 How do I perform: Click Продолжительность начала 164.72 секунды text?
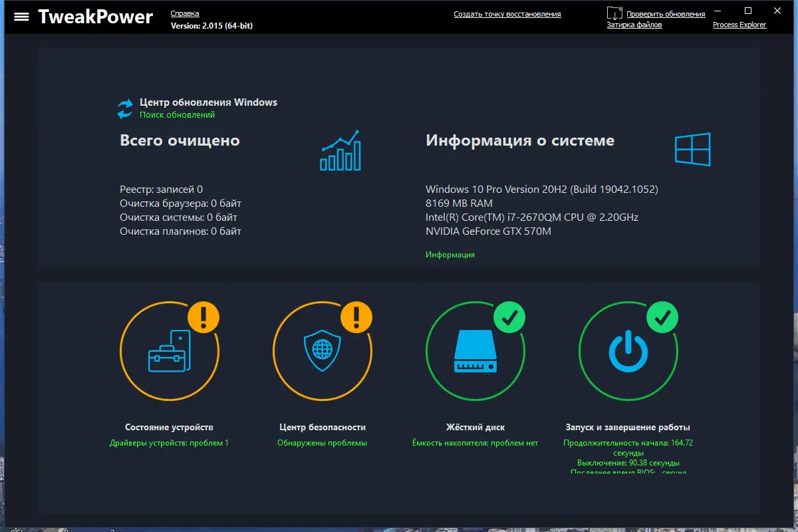click(x=628, y=448)
